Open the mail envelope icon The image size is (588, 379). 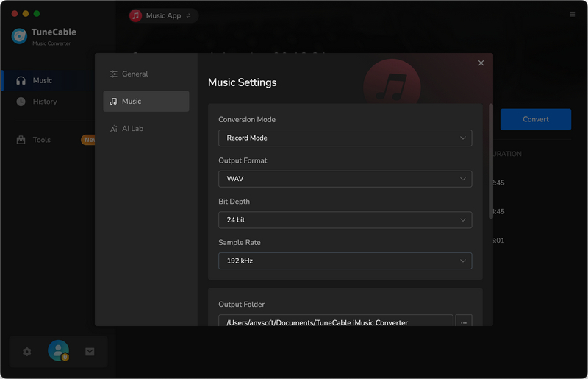click(x=90, y=352)
